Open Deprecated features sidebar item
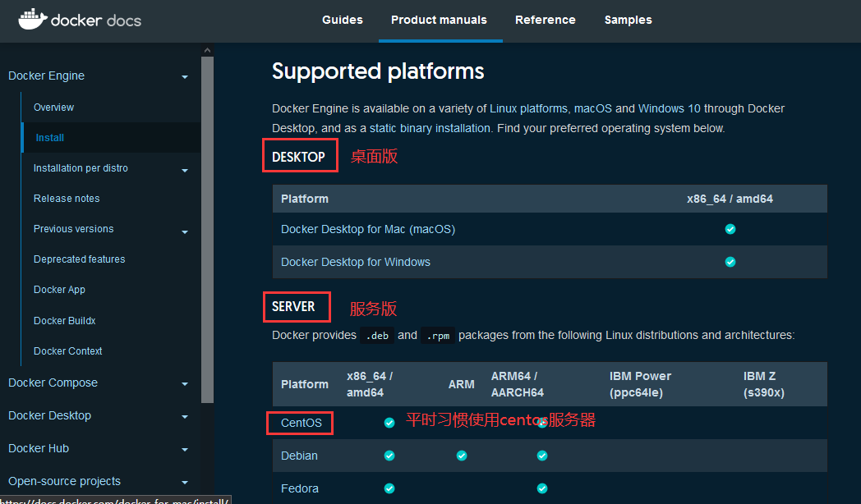Screen dimensions: 861x504 click(x=79, y=259)
